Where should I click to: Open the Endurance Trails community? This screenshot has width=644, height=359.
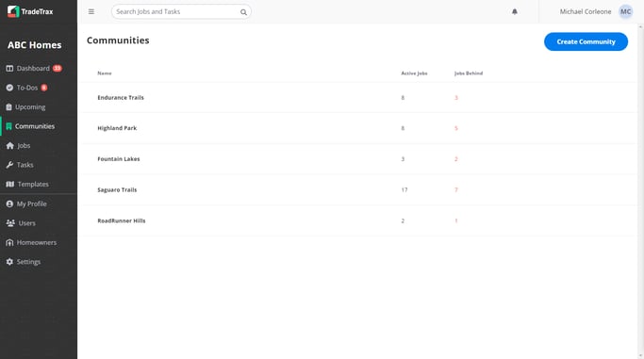121,97
